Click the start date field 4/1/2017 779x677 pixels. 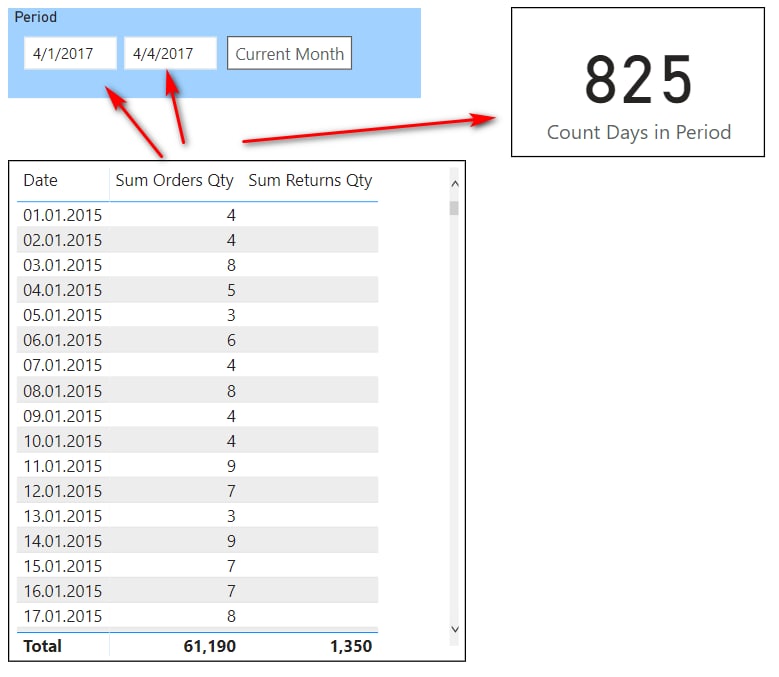click(x=70, y=53)
